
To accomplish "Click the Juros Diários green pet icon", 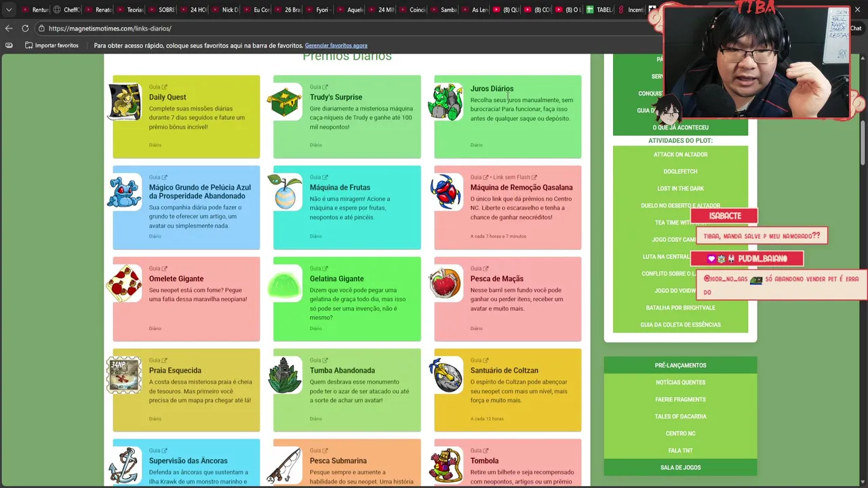I will pos(446,102).
